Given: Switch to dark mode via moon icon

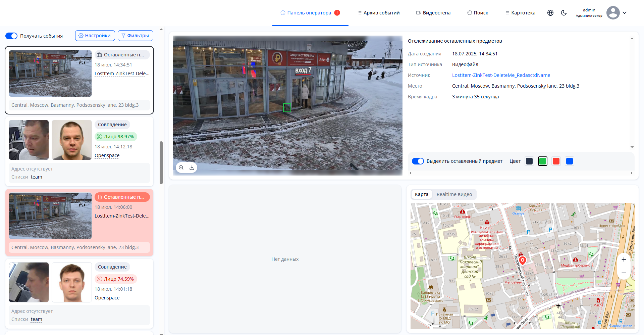Looking at the screenshot, I should tap(564, 13).
